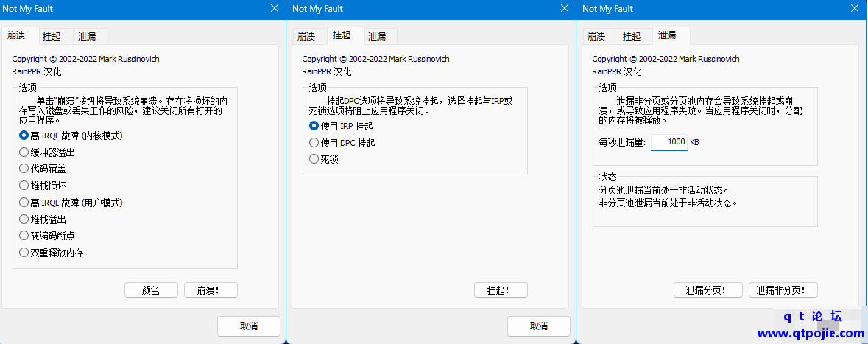Choose the 堆栈损坏 crash option
This screenshot has width=868, height=344.
pyautogui.click(x=43, y=186)
